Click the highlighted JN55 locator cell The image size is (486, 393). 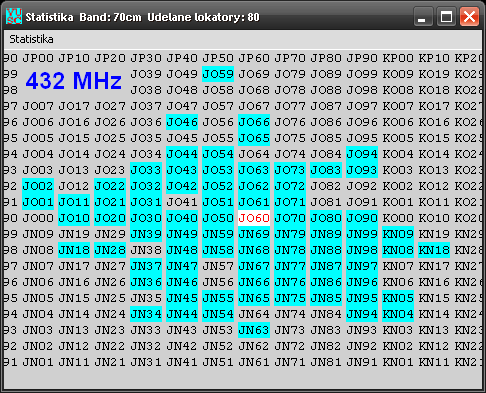[218, 298]
